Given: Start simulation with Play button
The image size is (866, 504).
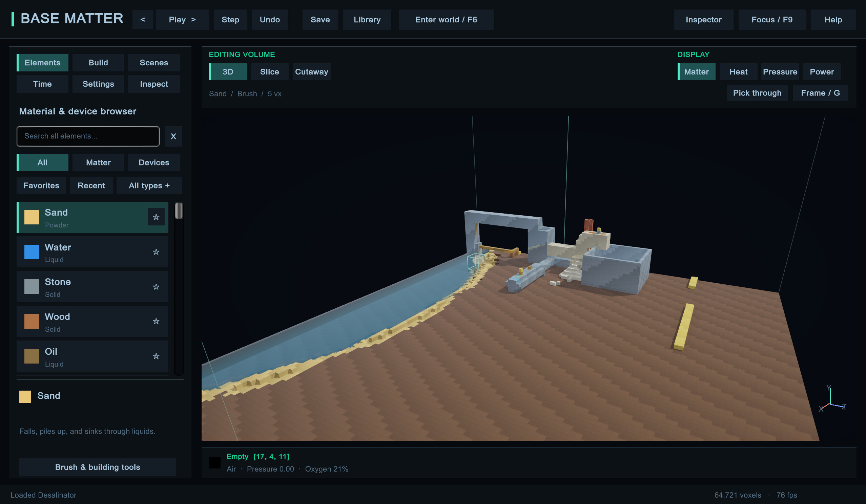Looking at the screenshot, I should (x=182, y=20).
